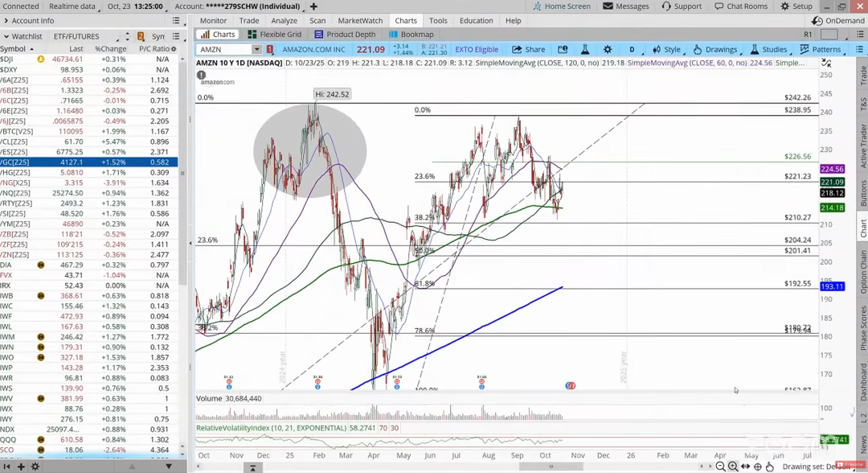
Task: Click the EXTO Eligible label
Action: (477, 49)
